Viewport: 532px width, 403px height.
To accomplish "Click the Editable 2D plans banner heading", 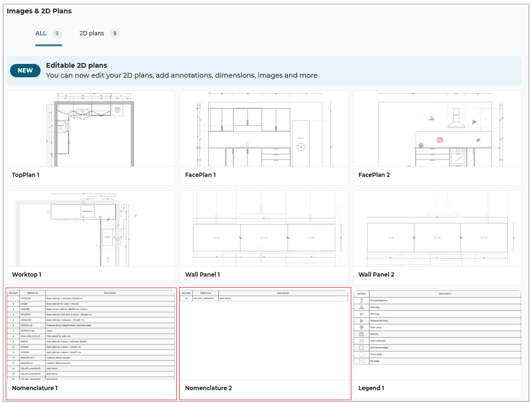I will coord(76,65).
